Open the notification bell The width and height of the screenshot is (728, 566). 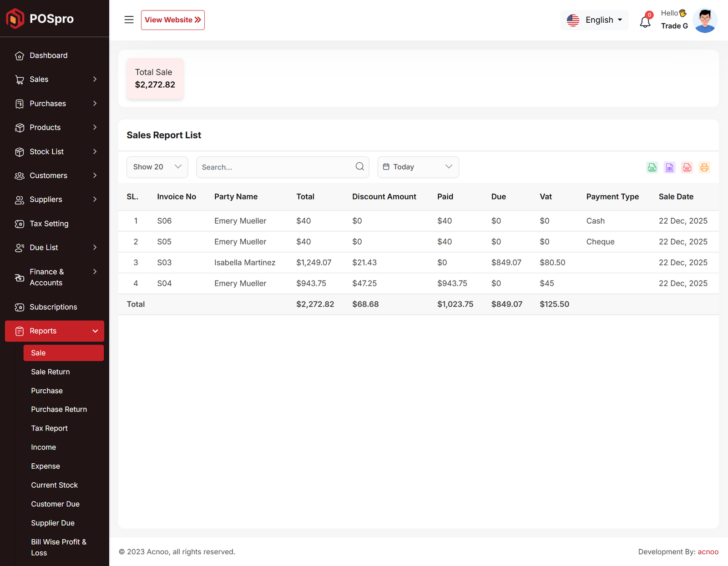pyautogui.click(x=645, y=21)
